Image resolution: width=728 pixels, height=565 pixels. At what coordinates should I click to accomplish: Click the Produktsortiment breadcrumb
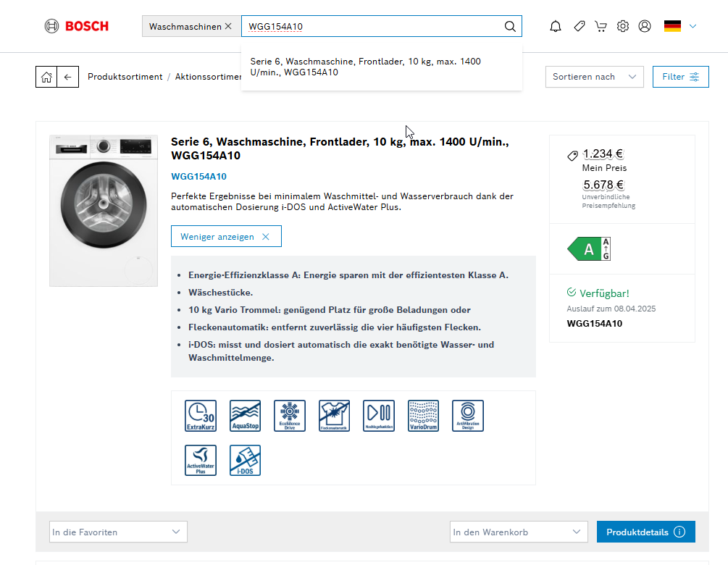click(x=125, y=77)
